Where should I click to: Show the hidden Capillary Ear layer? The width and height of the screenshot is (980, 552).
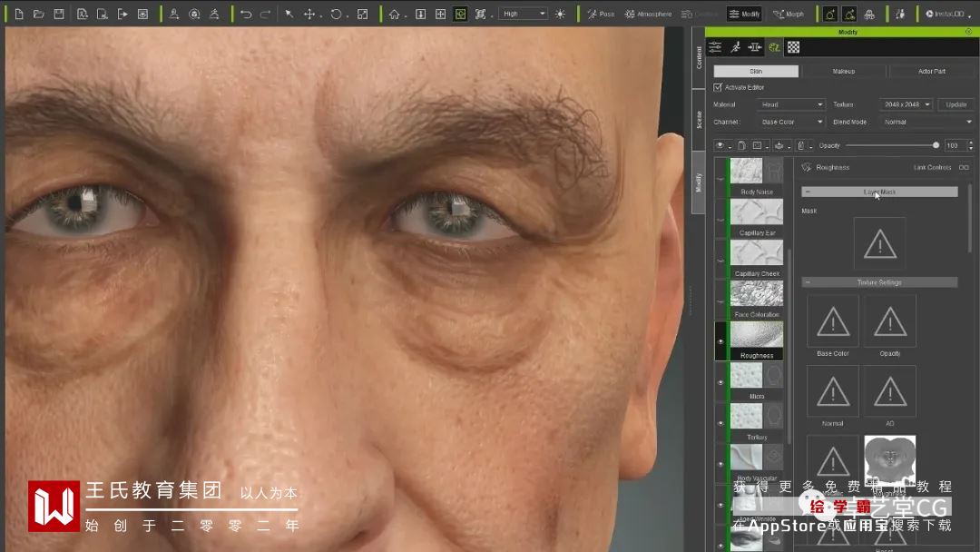click(x=720, y=220)
